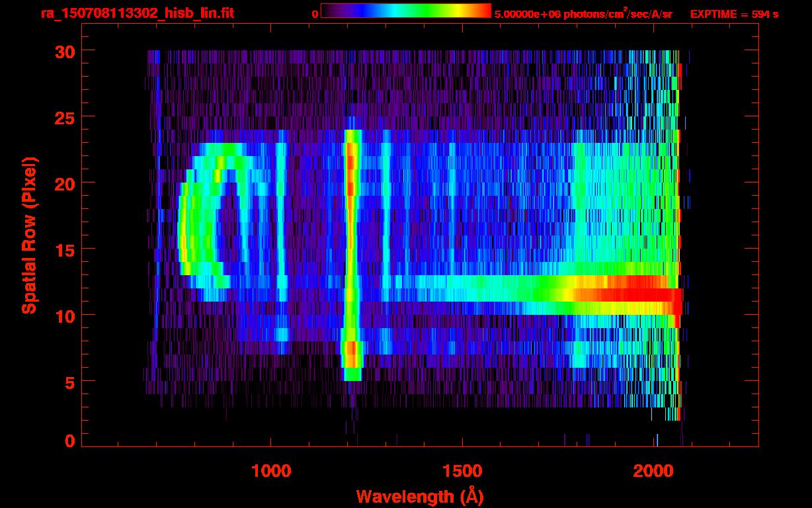This screenshot has height=508, width=812.
Task: Click the rainbow intensity color bar
Action: click(405, 11)
